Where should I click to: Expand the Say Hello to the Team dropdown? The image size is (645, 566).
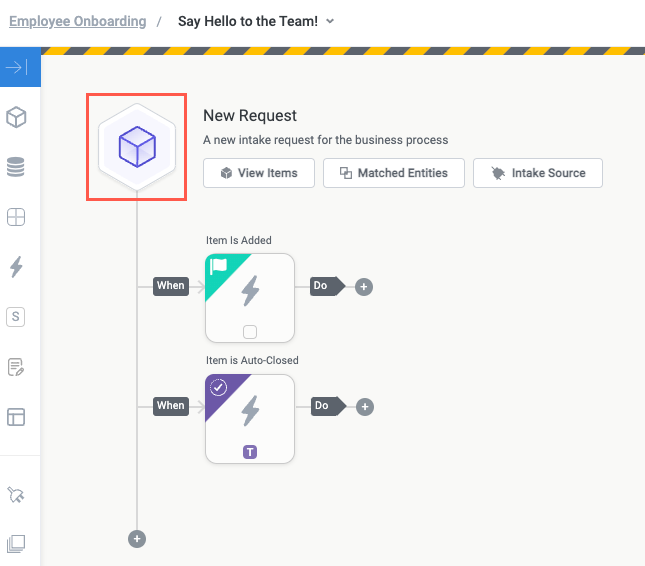point(331,21)
